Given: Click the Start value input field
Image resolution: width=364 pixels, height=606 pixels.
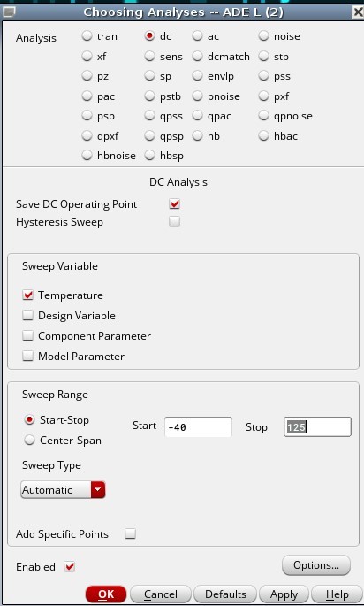Looking at the screenshot, I should click(x=198, y=427).
